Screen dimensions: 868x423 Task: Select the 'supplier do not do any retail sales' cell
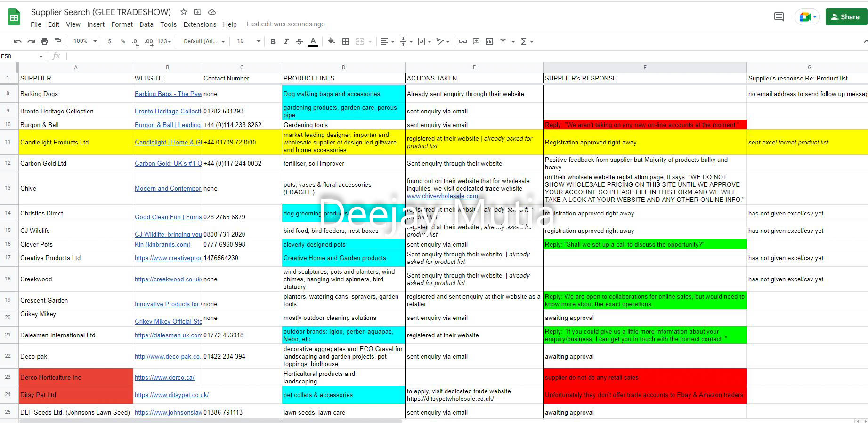click(645, 377)
